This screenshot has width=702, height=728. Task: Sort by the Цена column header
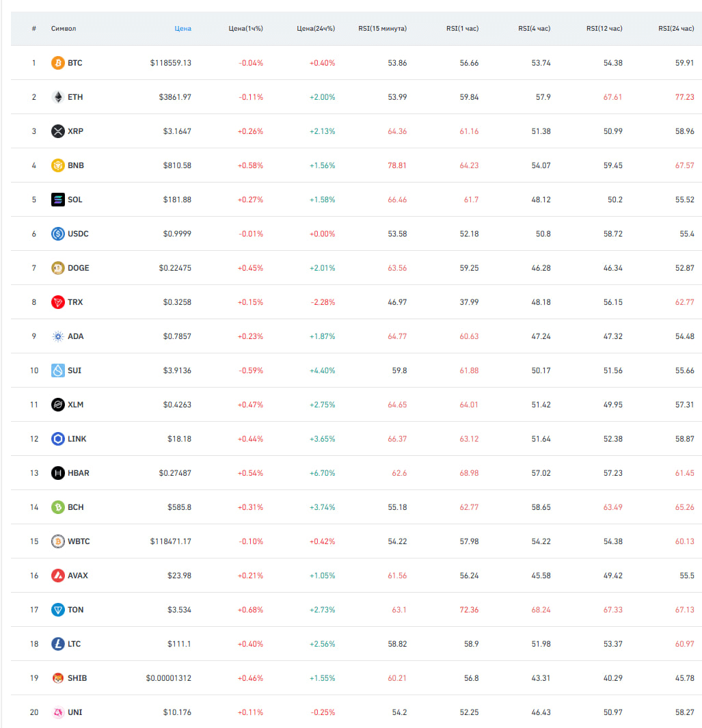tap(183, 28)
